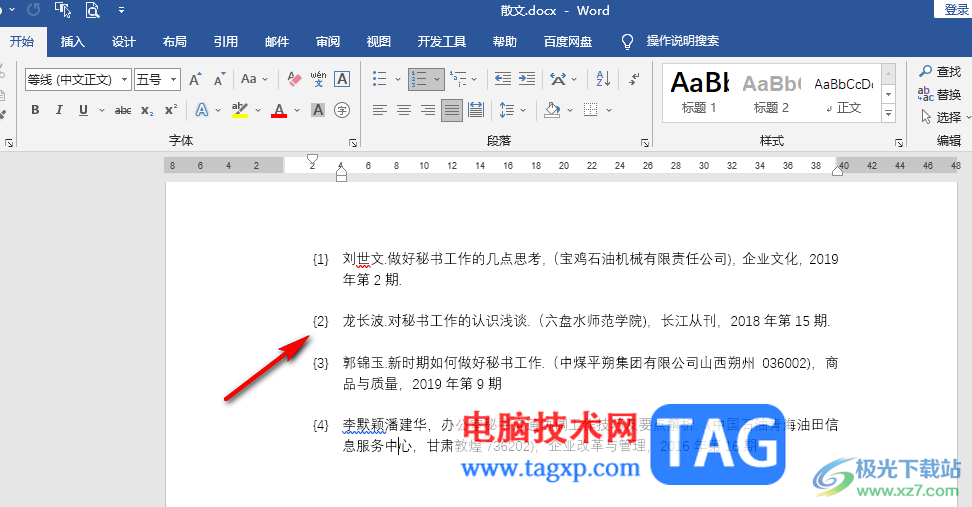Expand numbering list dropdown arrow

click(437, 79)
